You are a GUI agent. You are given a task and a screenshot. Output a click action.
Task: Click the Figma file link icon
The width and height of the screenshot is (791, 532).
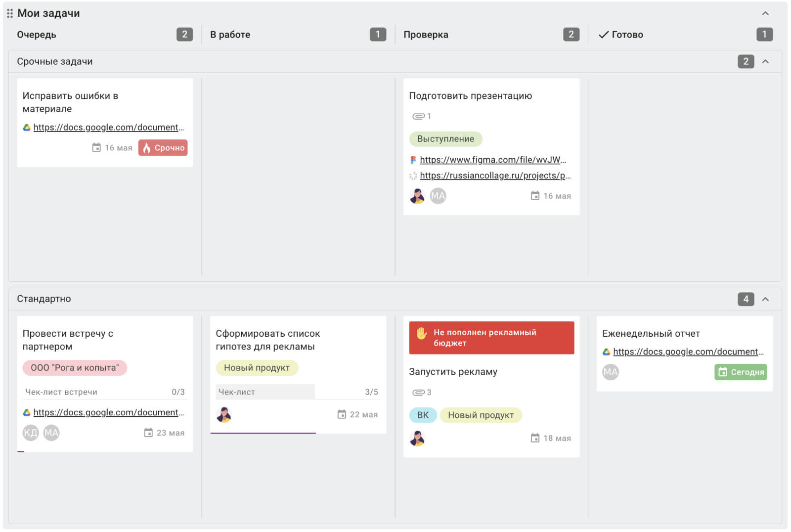413,160
